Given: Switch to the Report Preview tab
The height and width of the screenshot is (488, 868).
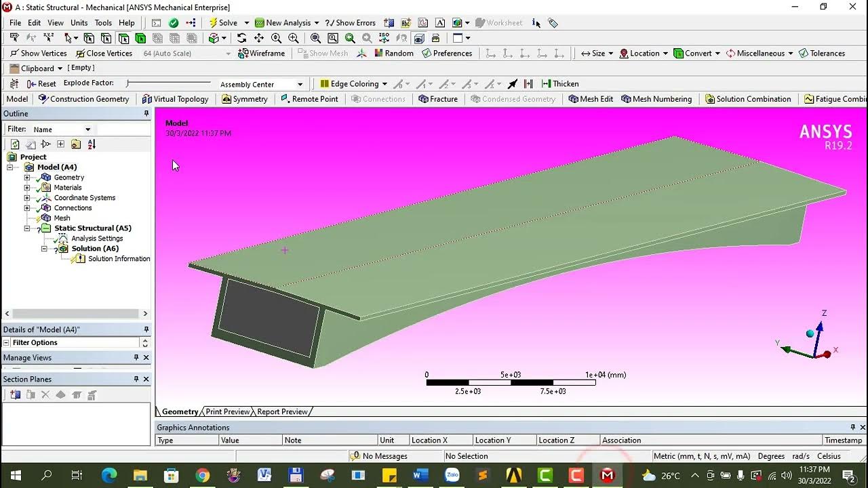Looking at the screenshot, I should pyautogui.click(x=282, y=411).
